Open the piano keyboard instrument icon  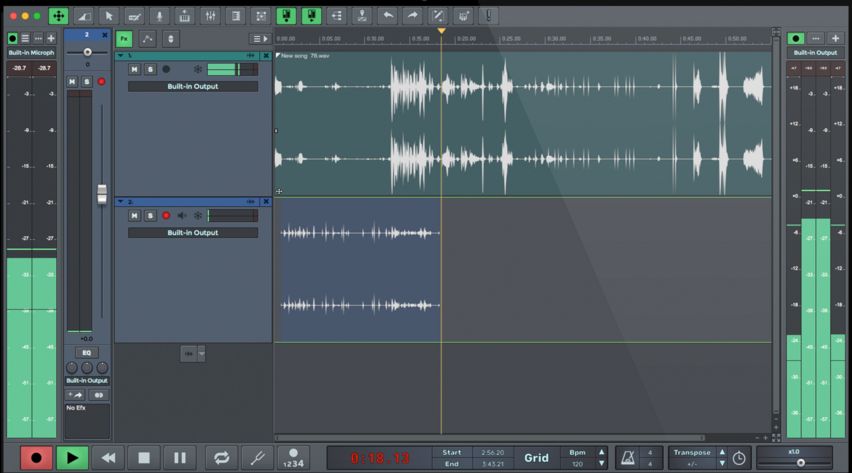(x=185, y=16)
